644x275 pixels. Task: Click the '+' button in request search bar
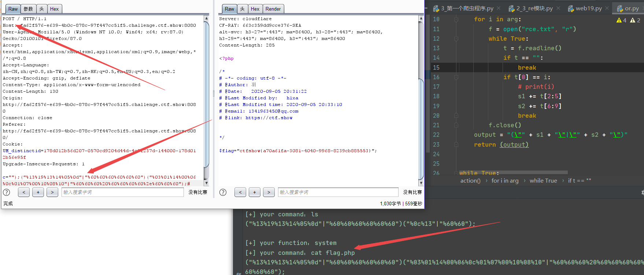click(38, 192)
